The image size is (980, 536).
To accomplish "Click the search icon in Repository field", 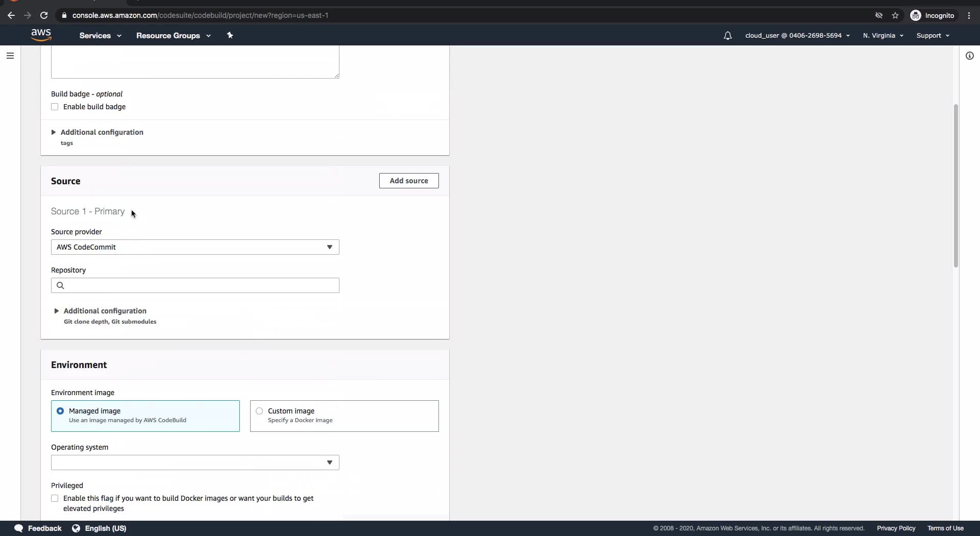I will pyautogui.click(x=60, y=285).
